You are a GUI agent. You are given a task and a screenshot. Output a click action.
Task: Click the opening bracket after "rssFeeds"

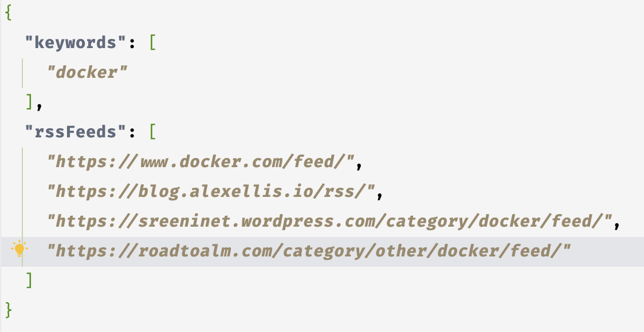[152, 132]
